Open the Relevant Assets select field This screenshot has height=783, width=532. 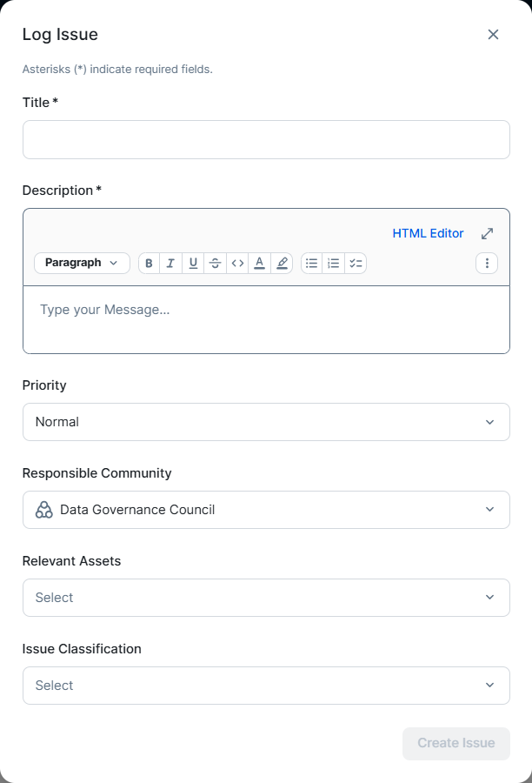click(266, 598)
